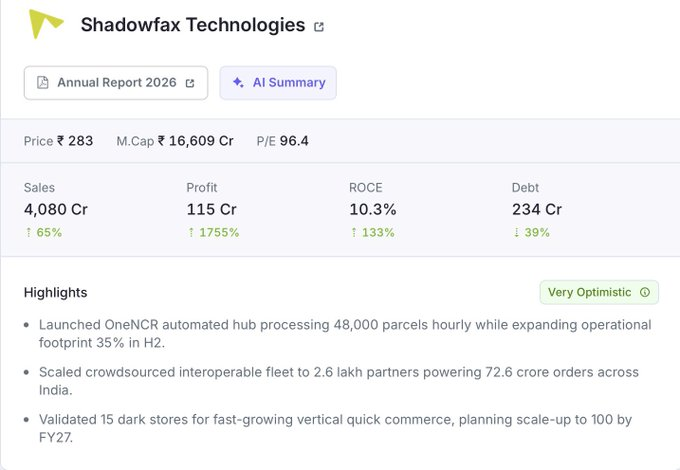Click the 133% ROCE growth indicator
This screenshot has width=680, height=470.
[x=373, y=232]
